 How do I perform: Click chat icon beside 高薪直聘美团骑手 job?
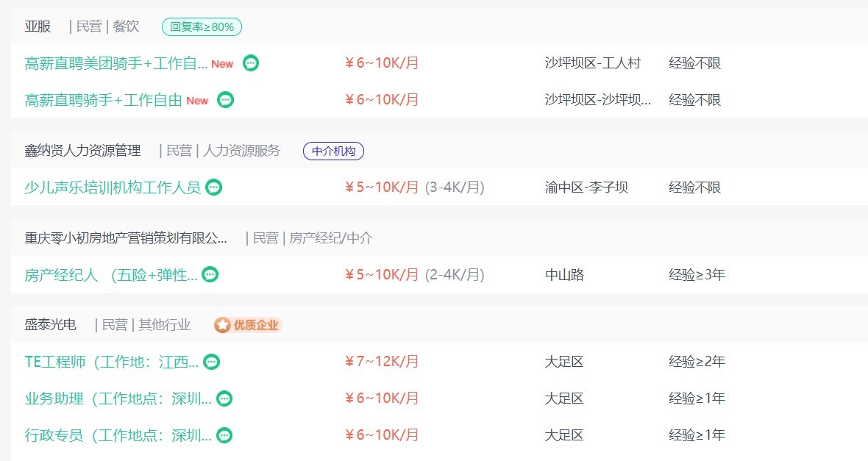(251, 63)
